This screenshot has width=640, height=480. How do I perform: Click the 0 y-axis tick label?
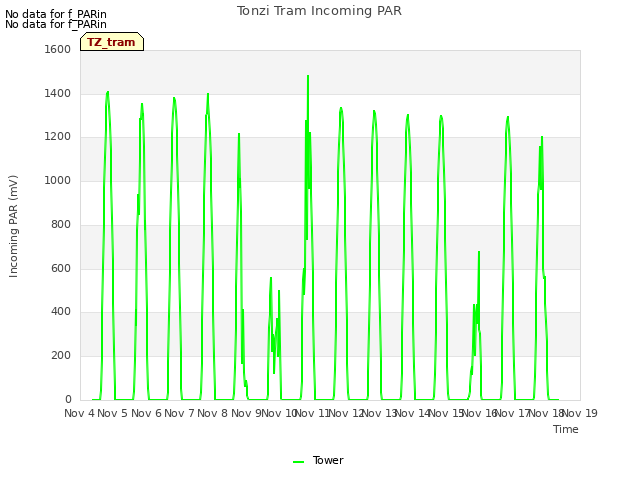[68, 399]
